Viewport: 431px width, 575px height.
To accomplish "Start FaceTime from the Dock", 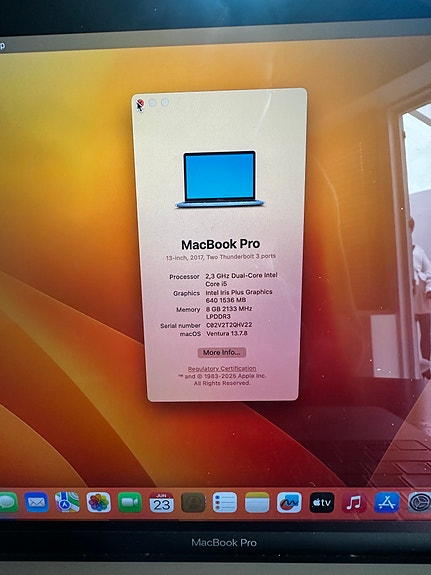I will coord(130,502).
